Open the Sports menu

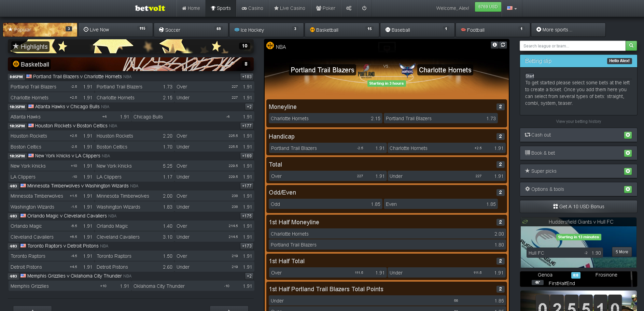click(x=221, y=8)
